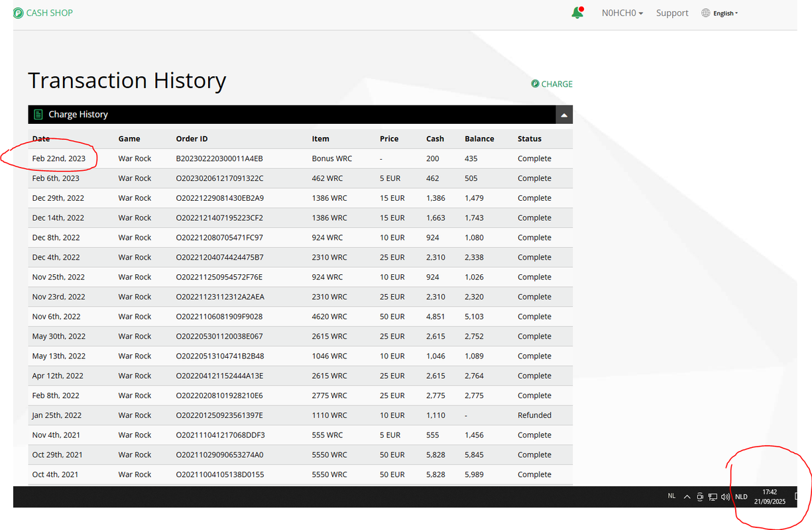Click the CASH SHOP logo icon
This screenshot has width=812, height=530.
[19, 13]
